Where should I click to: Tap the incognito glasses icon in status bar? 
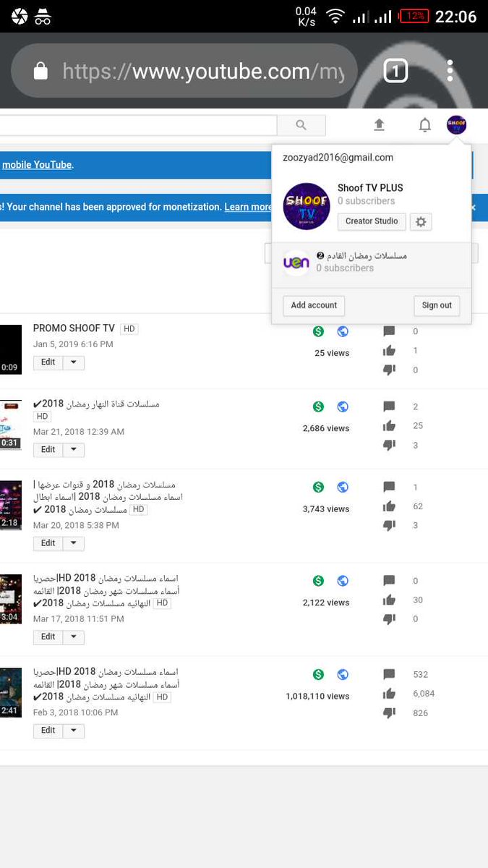pos(43,17)
